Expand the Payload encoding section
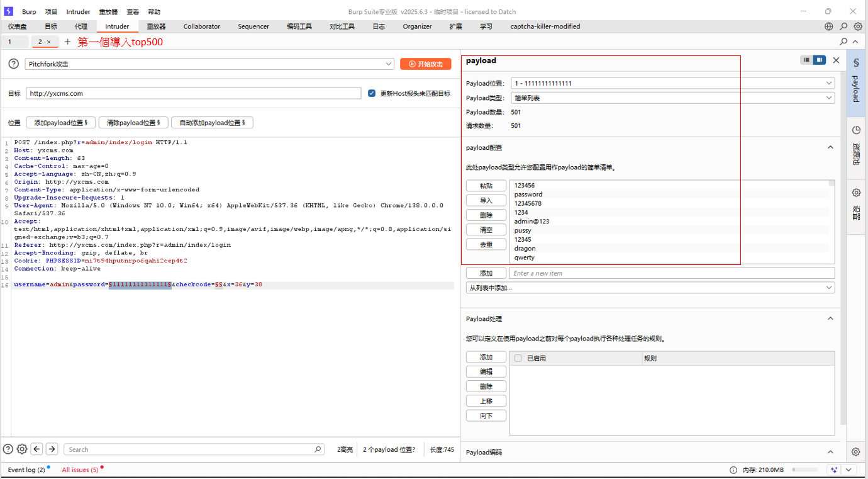 (x=830, y=452)
